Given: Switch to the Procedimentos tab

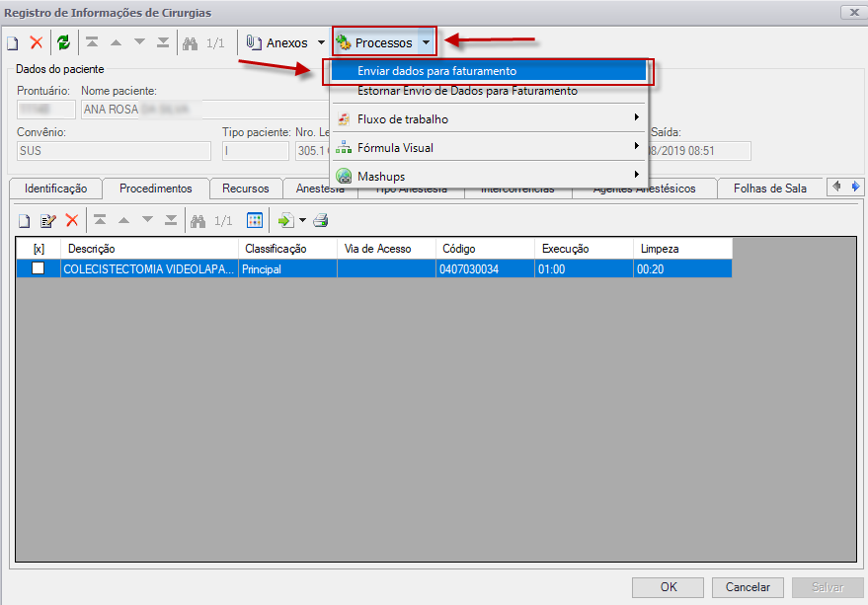Looking at the screenshot, I should point(156,189).
